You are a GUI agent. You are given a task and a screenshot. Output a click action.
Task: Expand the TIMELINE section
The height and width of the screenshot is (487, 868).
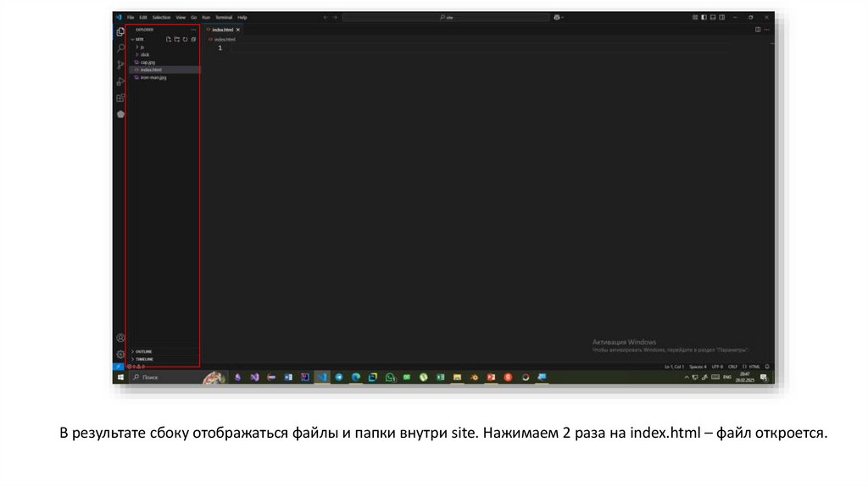coord(142,360)
